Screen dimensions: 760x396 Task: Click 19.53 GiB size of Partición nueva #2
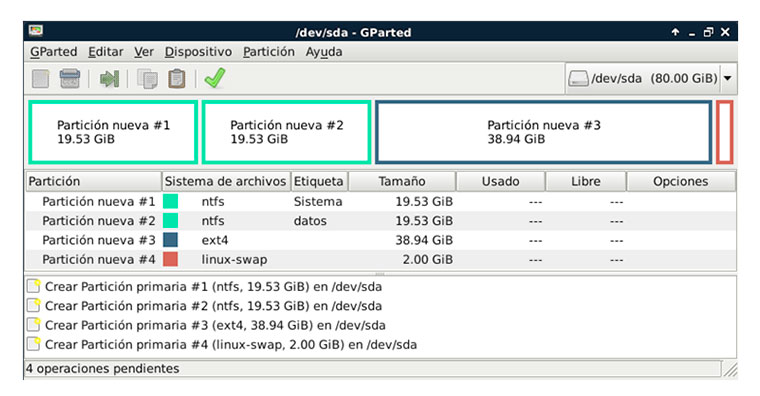coord(424,221)
